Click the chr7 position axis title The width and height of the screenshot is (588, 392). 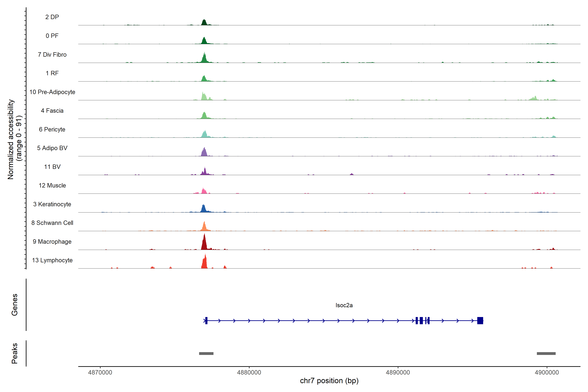pos(329,381)
